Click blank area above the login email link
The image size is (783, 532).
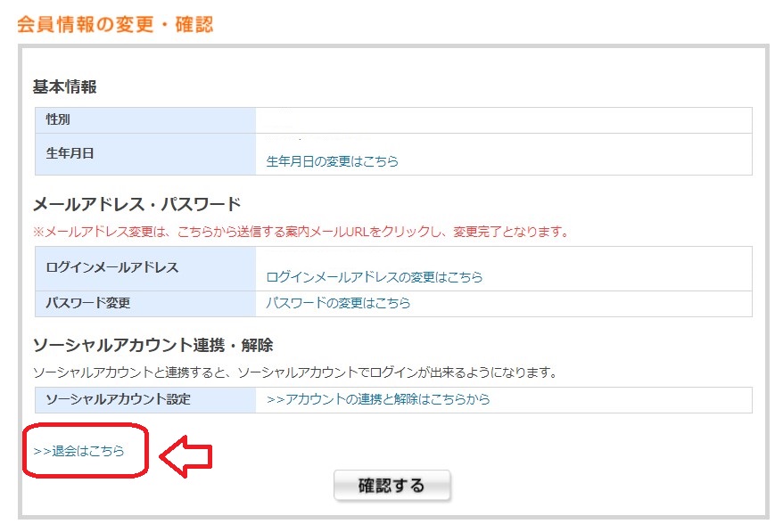tap(504, 258)
